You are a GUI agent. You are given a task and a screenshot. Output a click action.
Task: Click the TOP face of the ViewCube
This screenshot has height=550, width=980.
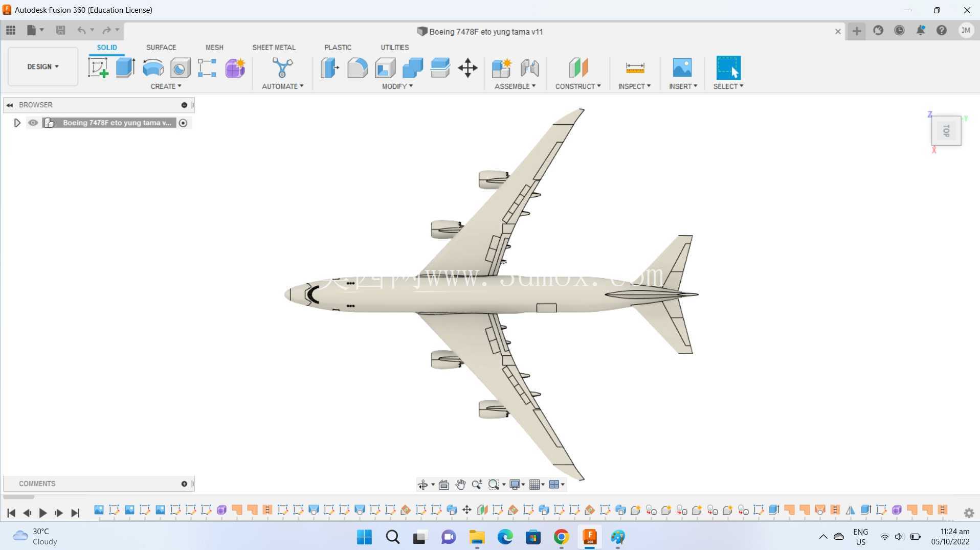click(x=946, y=131)
